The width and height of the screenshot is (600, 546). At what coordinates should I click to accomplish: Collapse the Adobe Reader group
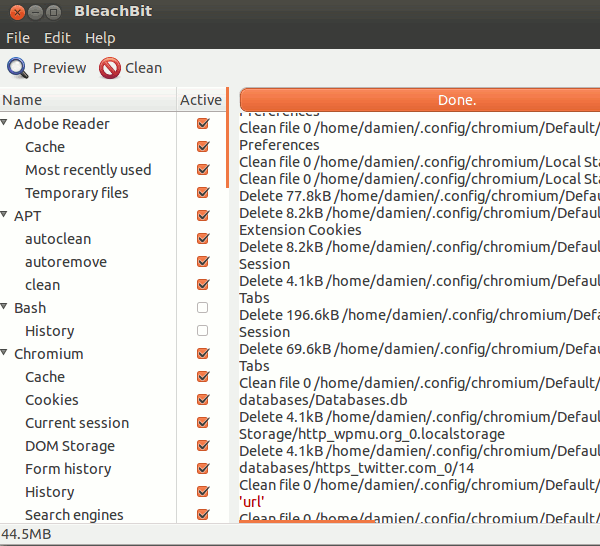click(x=4, y=123)
